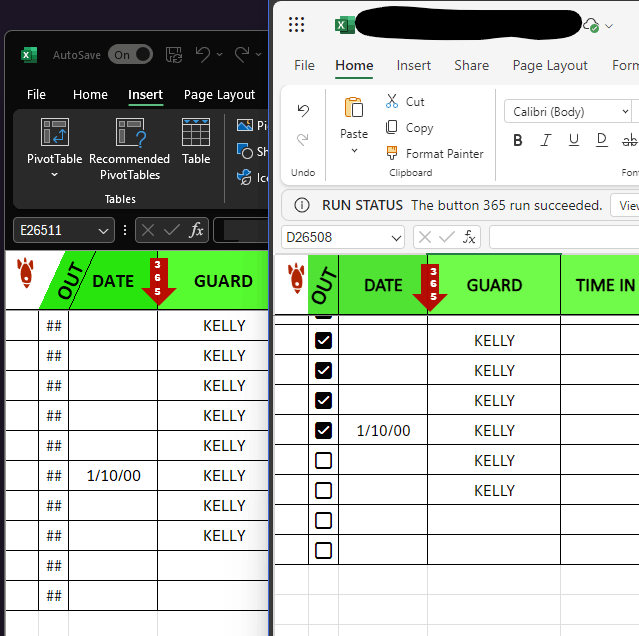Viewport: 639px width, 636px height.
Task: Click the Redo arrow in the desktop Excel title bar
Action: (x=242, y=54)
